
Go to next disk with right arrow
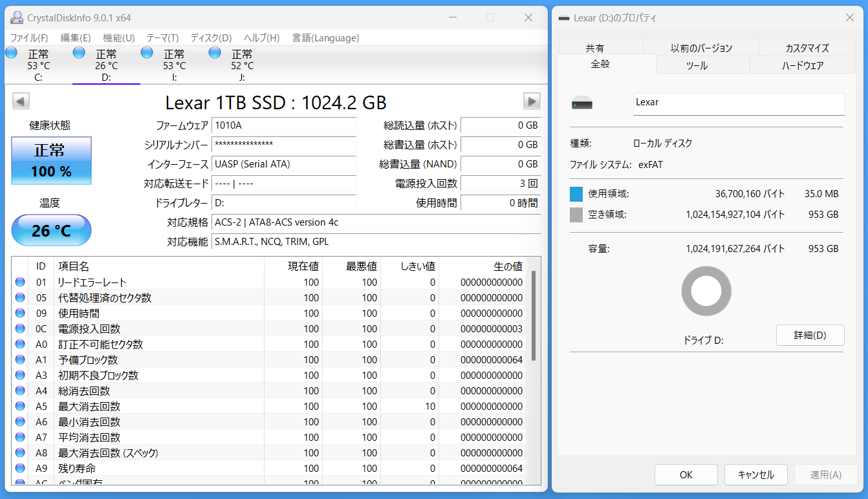tap(532, 101)
